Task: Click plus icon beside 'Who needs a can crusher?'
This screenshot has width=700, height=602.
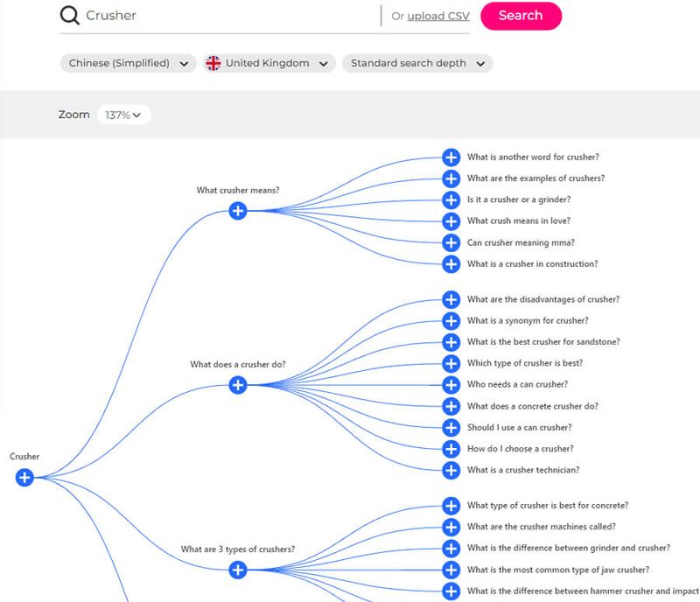Action: pos(451,384)
